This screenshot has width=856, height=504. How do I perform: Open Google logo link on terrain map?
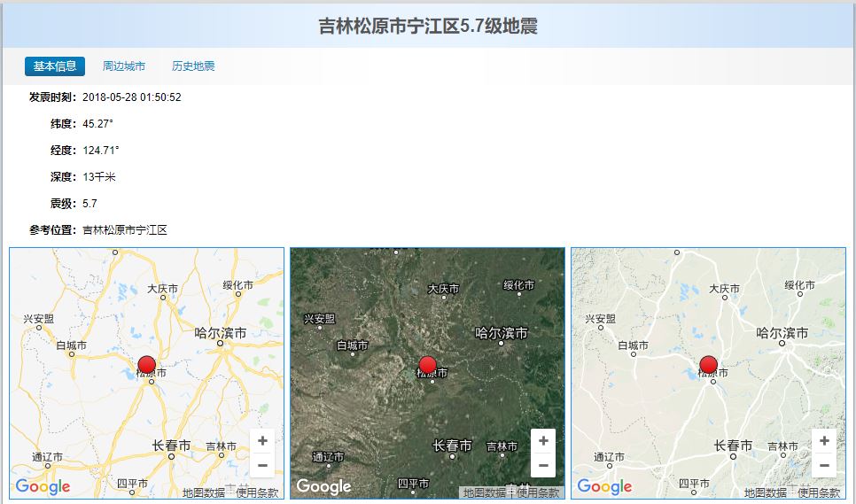tap(604, 486)
